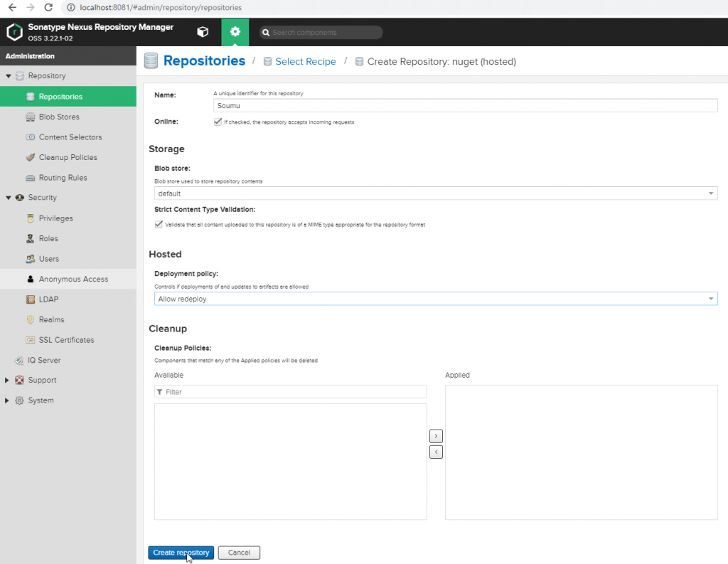The height and width of the screenshot is (564, 728).
Task: Reload the page with the refresh icon
Action: click(48, 7)
